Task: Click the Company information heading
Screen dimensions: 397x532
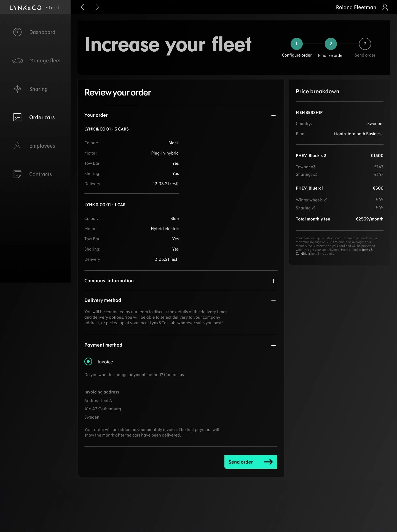Action: [x=109, y=281]
